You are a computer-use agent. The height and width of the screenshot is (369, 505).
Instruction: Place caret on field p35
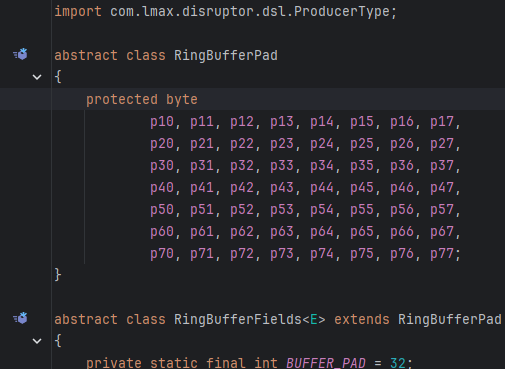(362, 166)
